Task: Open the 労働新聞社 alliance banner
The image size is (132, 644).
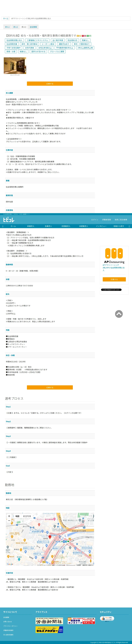Action: coord(49,621)
